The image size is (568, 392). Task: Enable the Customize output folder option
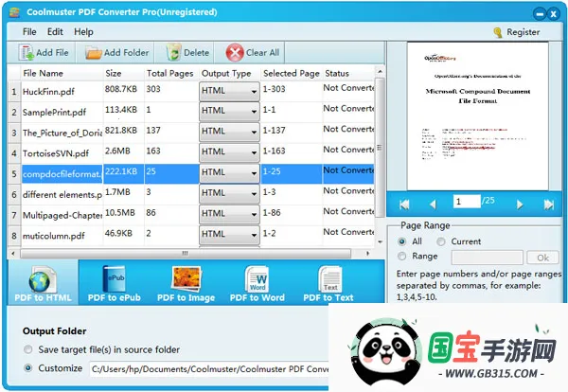point(27,367)
